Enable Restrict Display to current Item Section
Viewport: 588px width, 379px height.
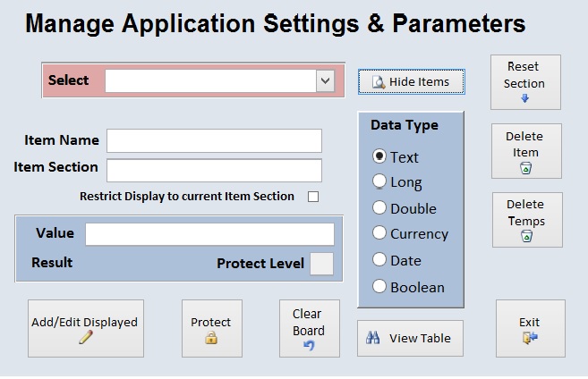click(x=313, y=197)
